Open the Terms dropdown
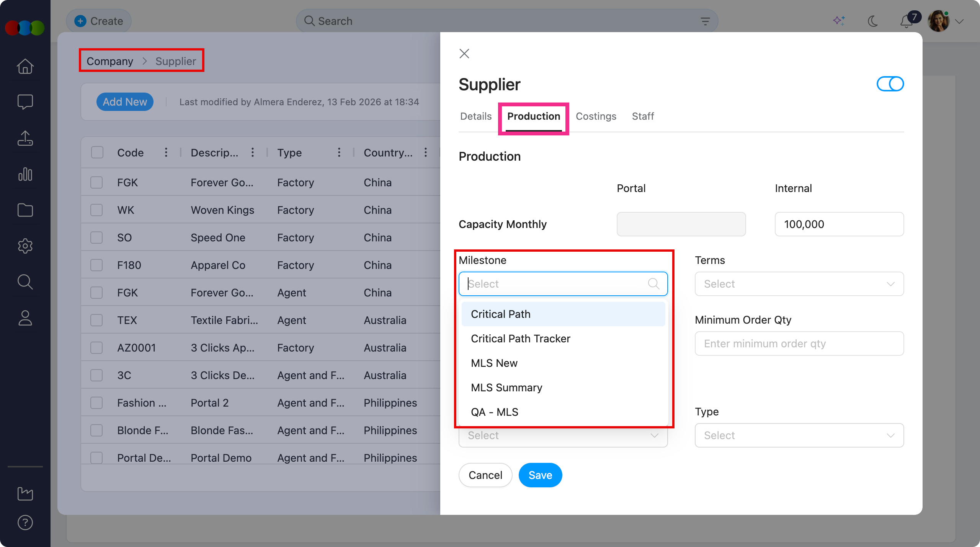The width and height of the screenshot is (980, 547). point(799,284)
